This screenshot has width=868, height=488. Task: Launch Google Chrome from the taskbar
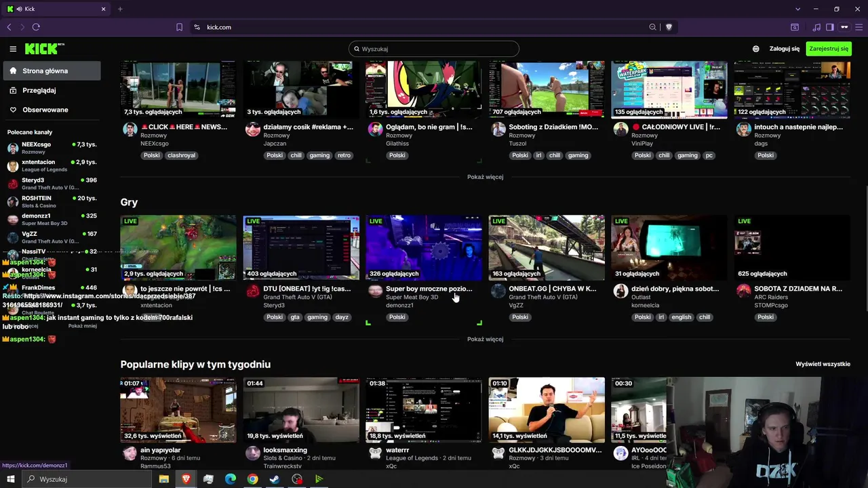(252, 479)
